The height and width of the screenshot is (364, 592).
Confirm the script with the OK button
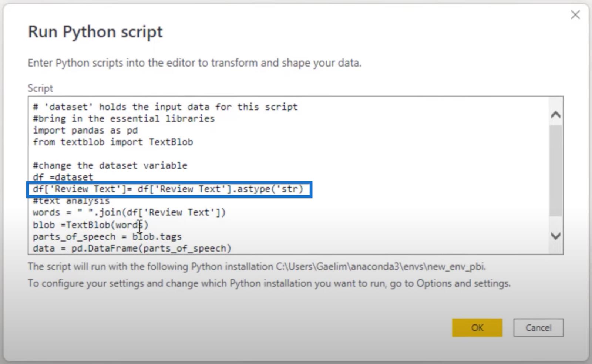477,328
